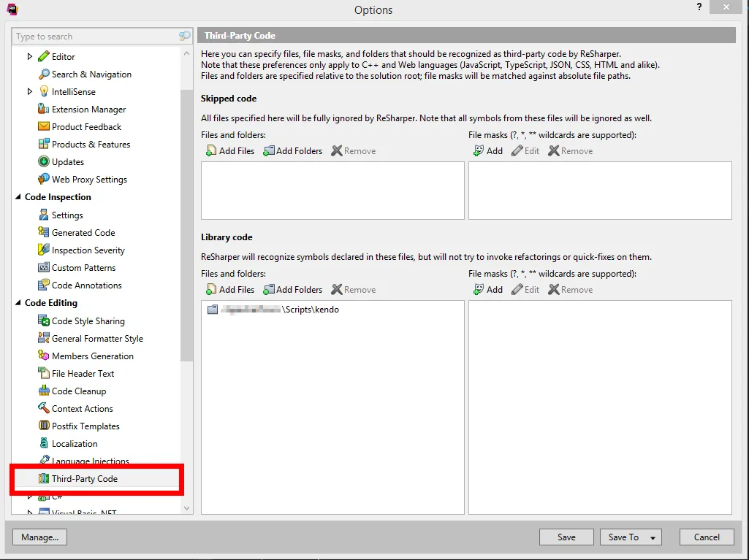Click the Cancel button

point(707,537)
